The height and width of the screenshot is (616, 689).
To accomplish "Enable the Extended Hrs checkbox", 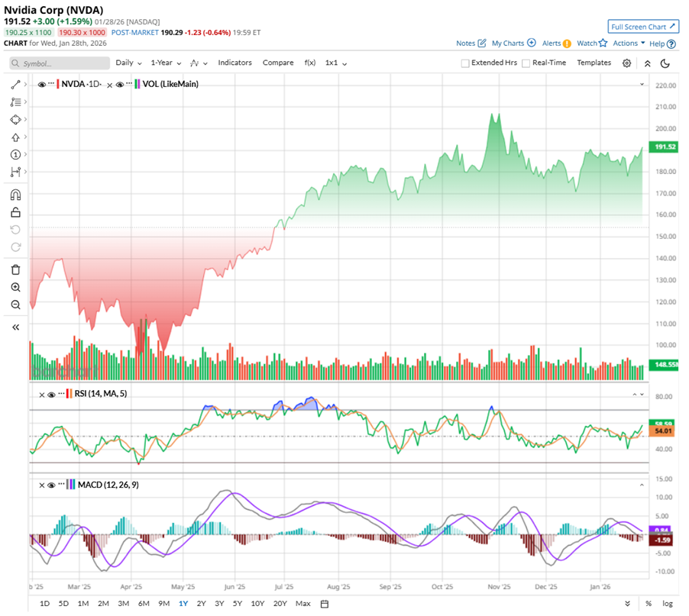I will pyautogui.click(x=465, y=63).
